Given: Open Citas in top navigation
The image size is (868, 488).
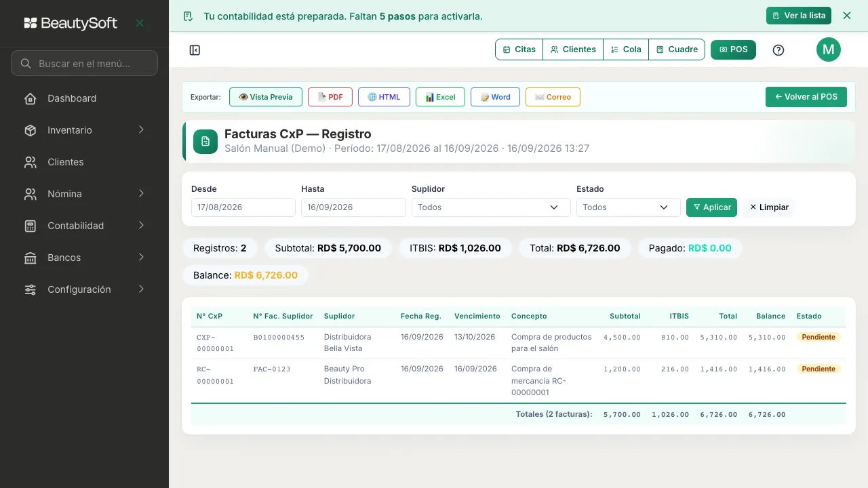Looking at the screenshot, I should [x=519, y=49].
